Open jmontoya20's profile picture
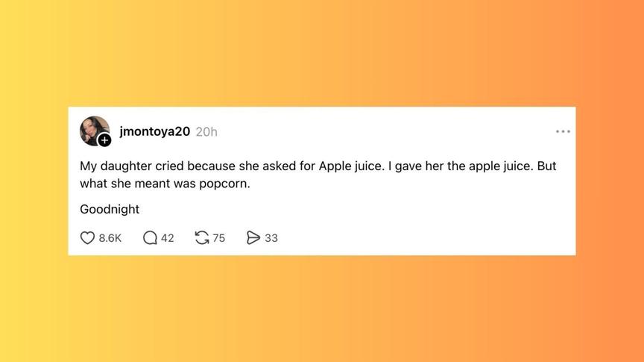This screenshot has height=362, width=644. click(92, 129)
